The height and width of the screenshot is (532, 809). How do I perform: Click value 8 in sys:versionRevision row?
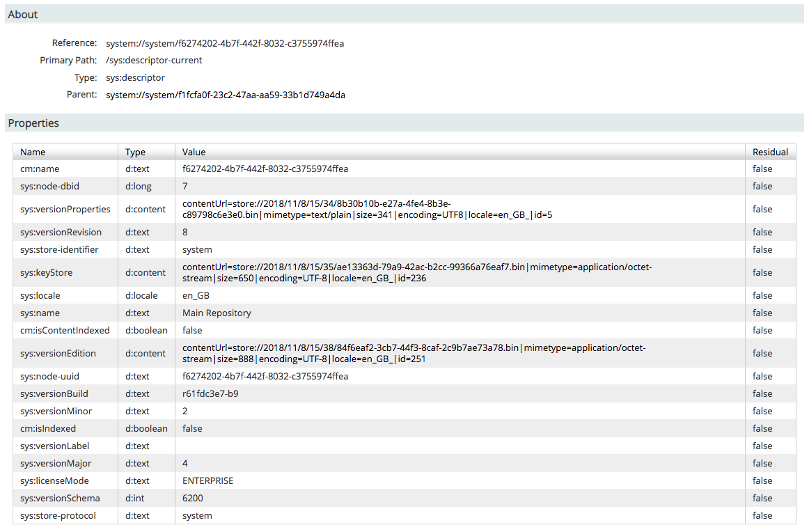pos(184,233)
